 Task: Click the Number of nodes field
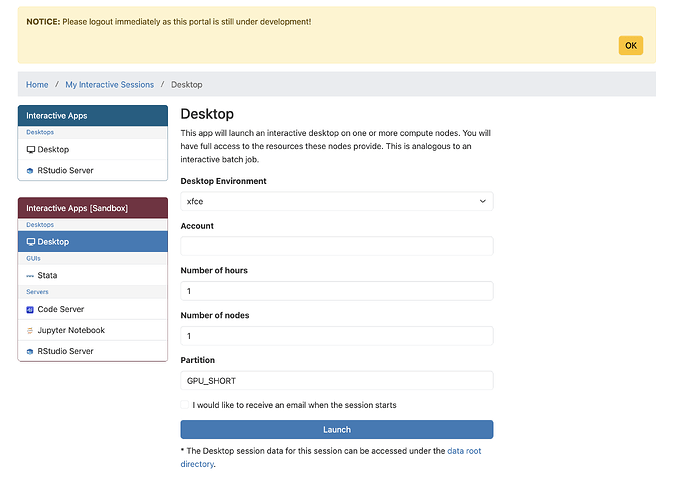pyautogui.click(x=337, y=336)
